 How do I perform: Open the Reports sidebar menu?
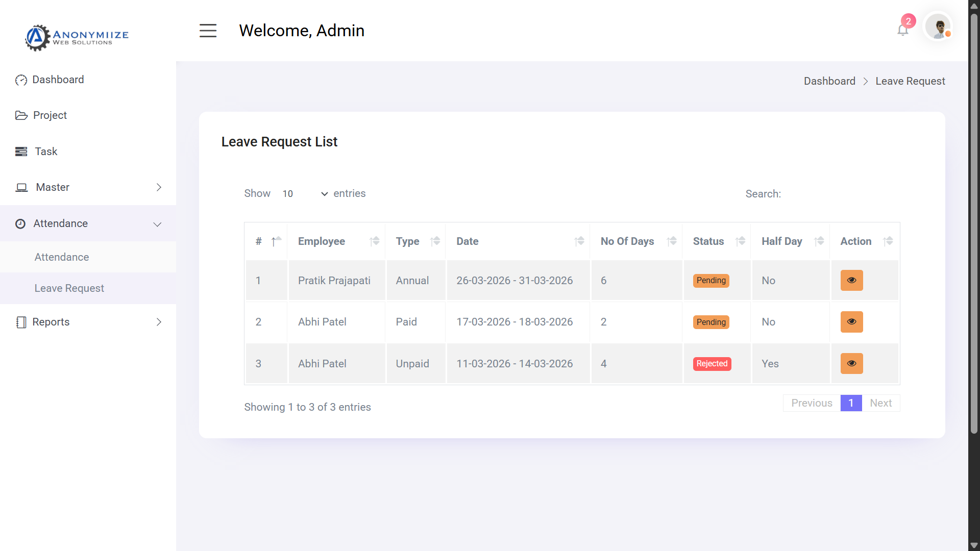[88, 322]
